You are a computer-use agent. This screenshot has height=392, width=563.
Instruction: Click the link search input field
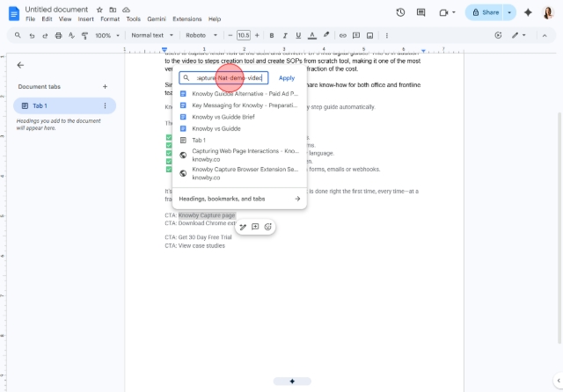pyautogui.click(x=223, y=78)
